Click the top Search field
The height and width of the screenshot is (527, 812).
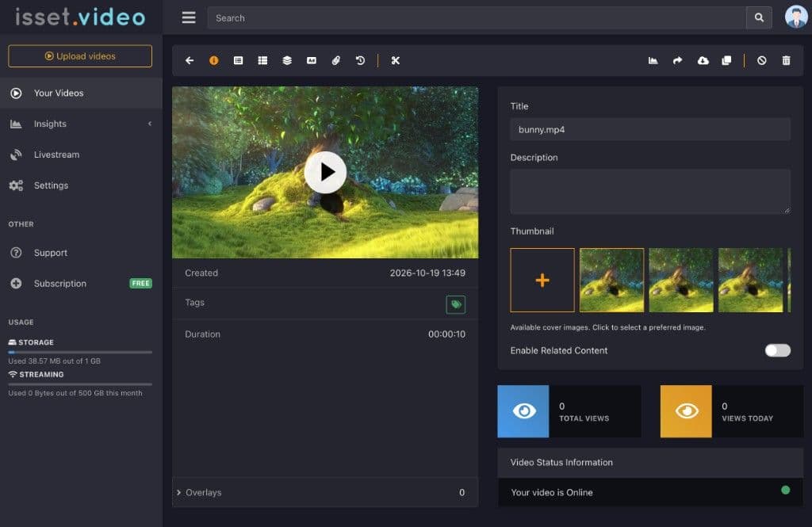tap(477, 17)
